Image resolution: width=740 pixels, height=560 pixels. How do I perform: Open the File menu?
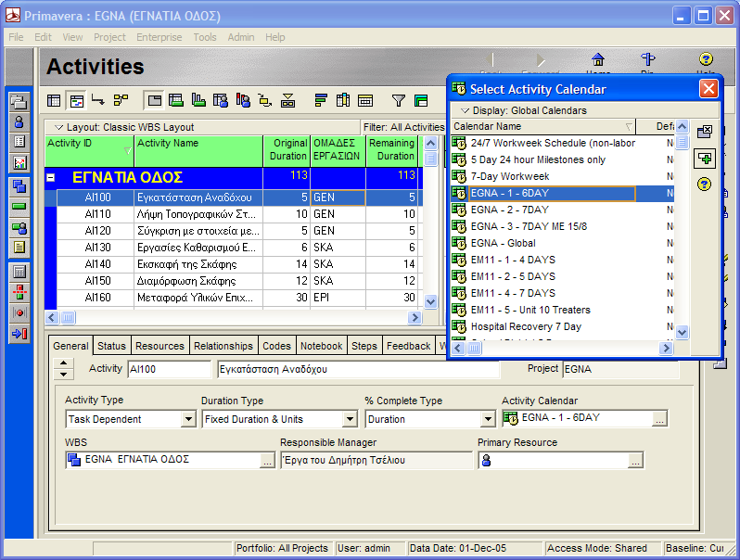click(16, 37)
